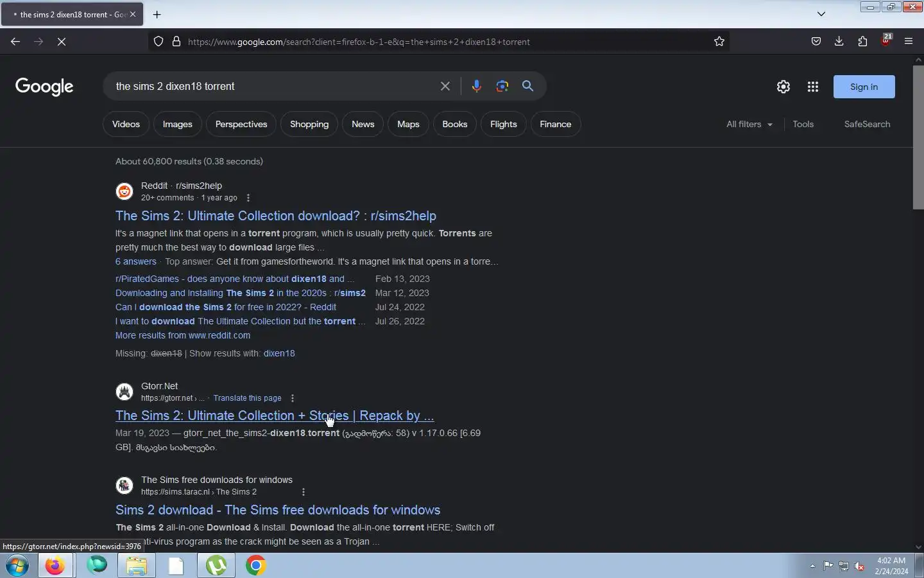Open Chrome from the taskbar

[x=255, y=566]
